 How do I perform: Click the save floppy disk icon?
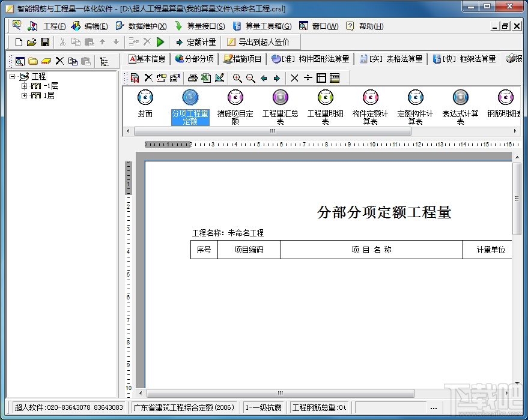click(45, 42)
